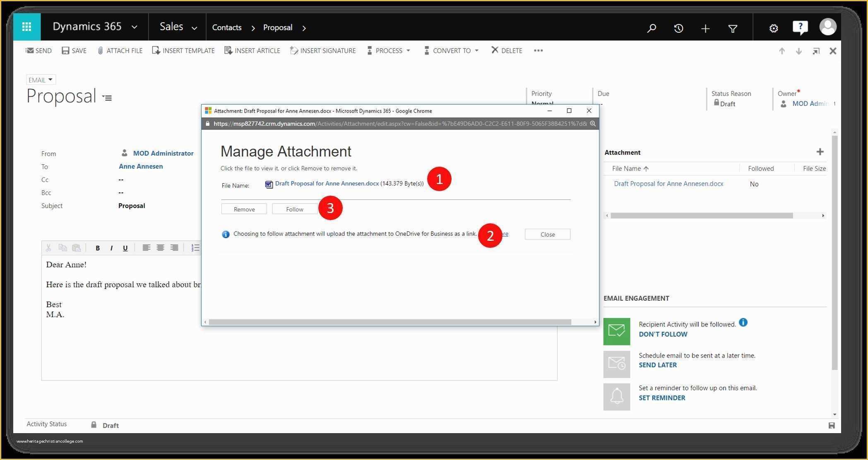Click the info icon beside Recipient Activity
This screenshot has height=460, width=868.
[743, 322]
